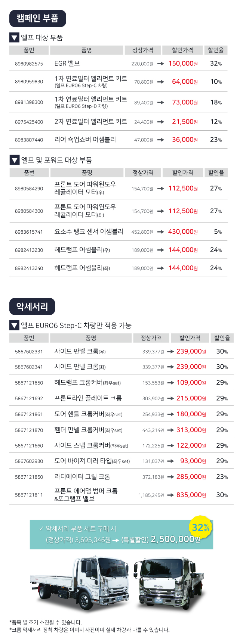Click the arrow in the accessory set banner
The width and height of the screenshot is (243, 644).
(116, 540)
